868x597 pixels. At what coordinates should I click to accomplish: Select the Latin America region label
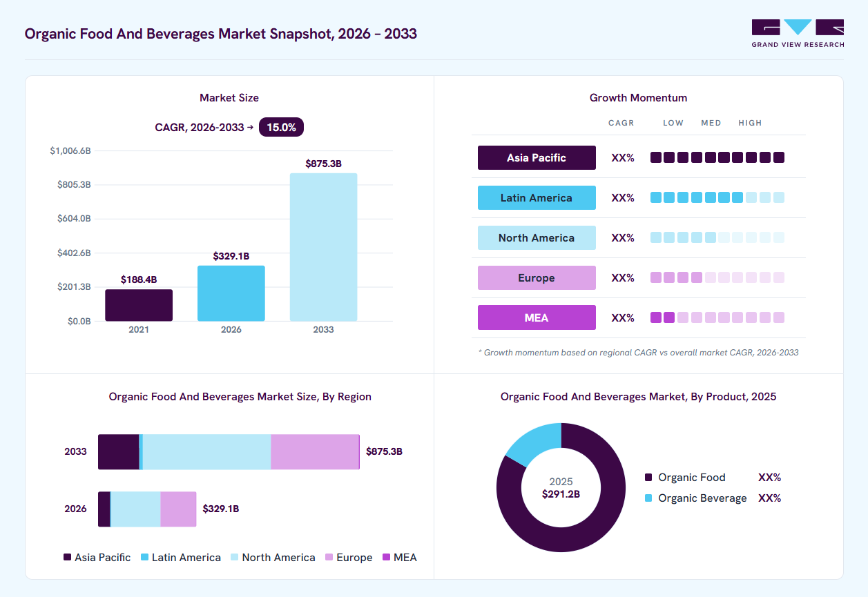(x=537, y=197)
